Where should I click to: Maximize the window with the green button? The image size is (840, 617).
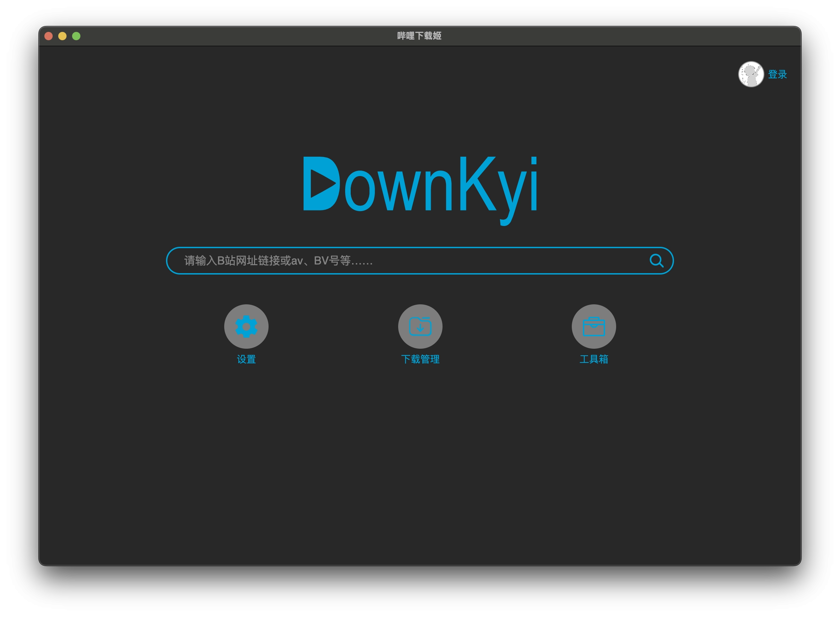tap(76, 36)
